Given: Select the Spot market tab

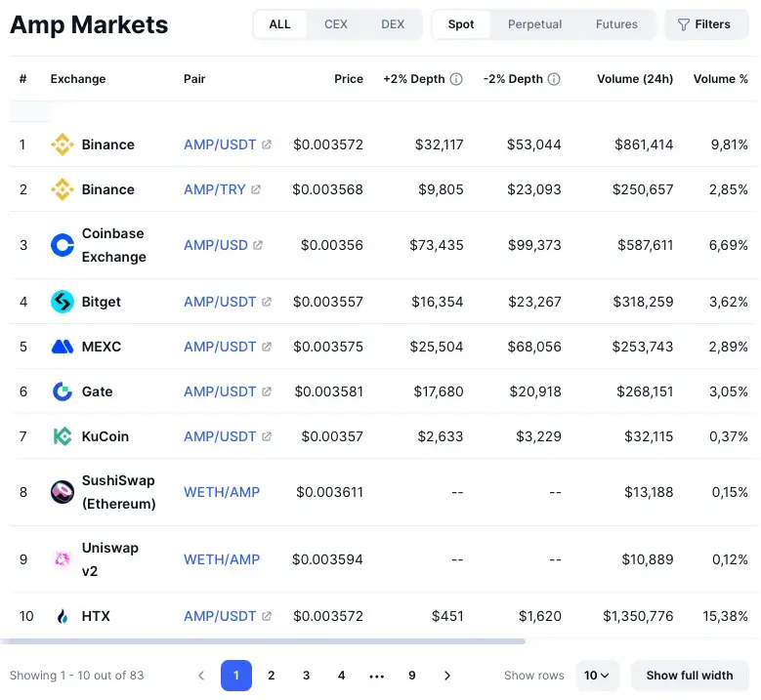Looking at the screenshot, I should 461,24.
